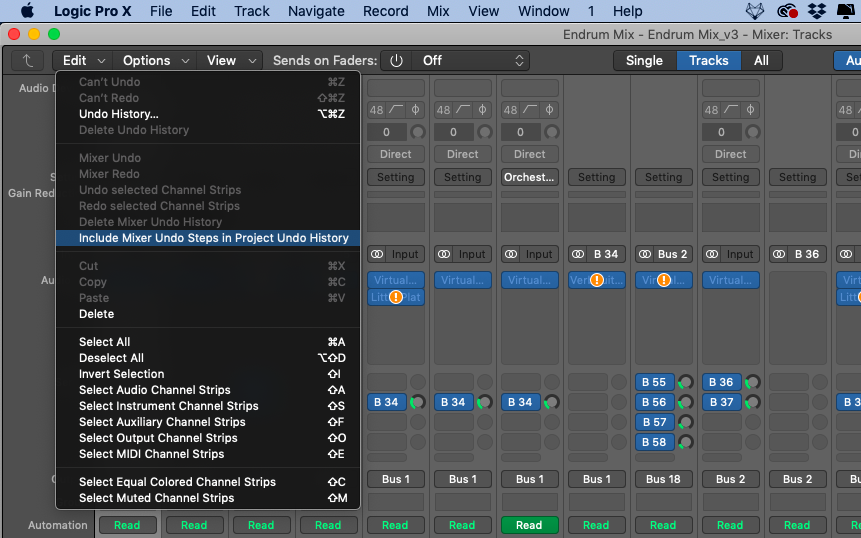
Task: Click the B 55 send slot
Action: [655, 382]
